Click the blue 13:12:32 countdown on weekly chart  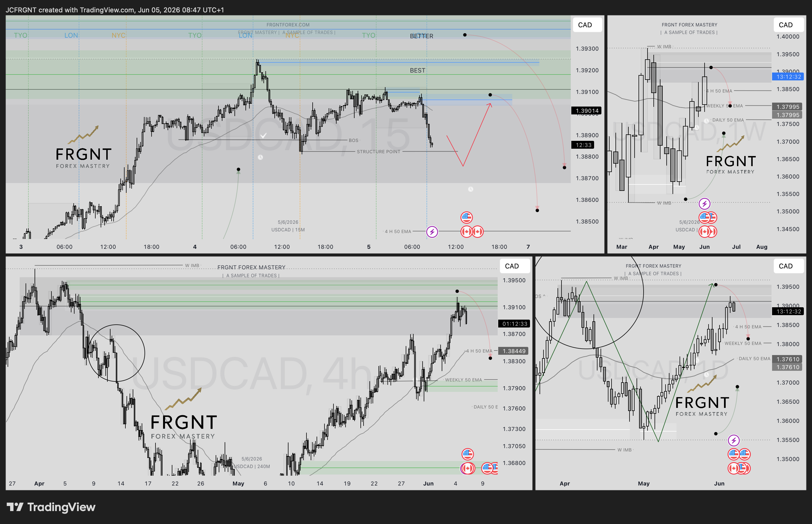(788, 76)
